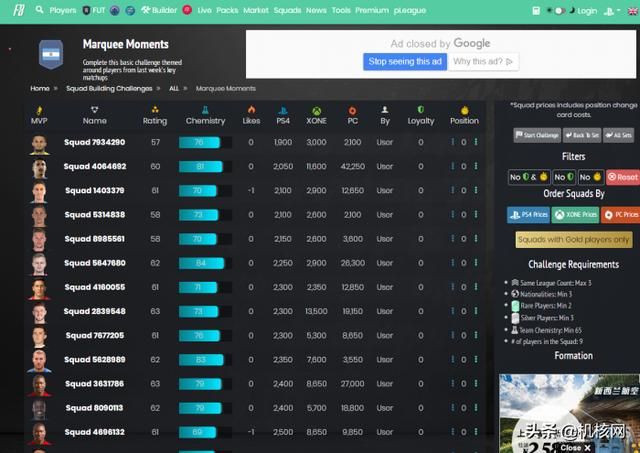The width and height of the screenshot is (640, 453).
Task: Click the ad info icon beside Why this ad
Action: tap(509, 62)
